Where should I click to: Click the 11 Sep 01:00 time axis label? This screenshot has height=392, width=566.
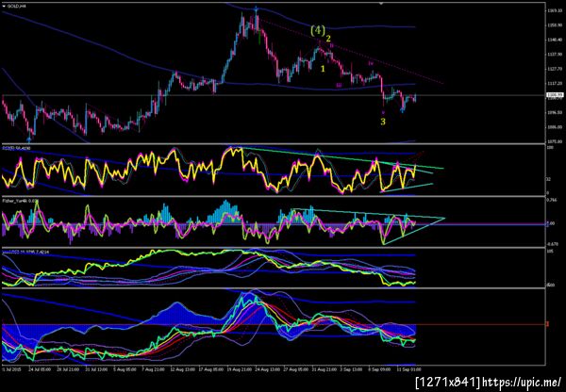click(409, 369)
